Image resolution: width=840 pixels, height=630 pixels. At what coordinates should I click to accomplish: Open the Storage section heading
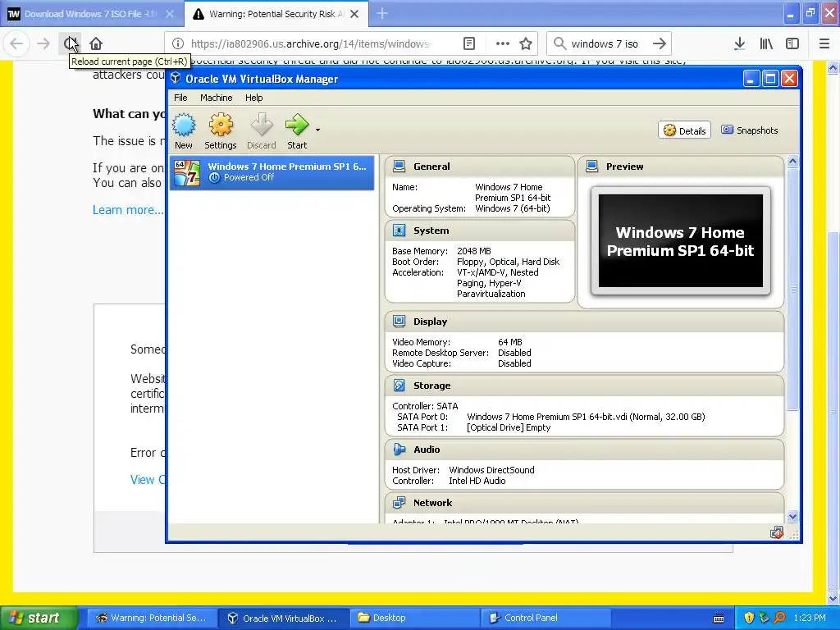click(431, 386)
